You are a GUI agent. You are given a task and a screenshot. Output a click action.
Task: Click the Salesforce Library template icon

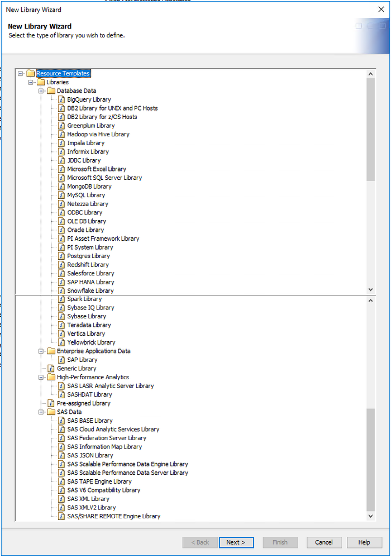61,273
